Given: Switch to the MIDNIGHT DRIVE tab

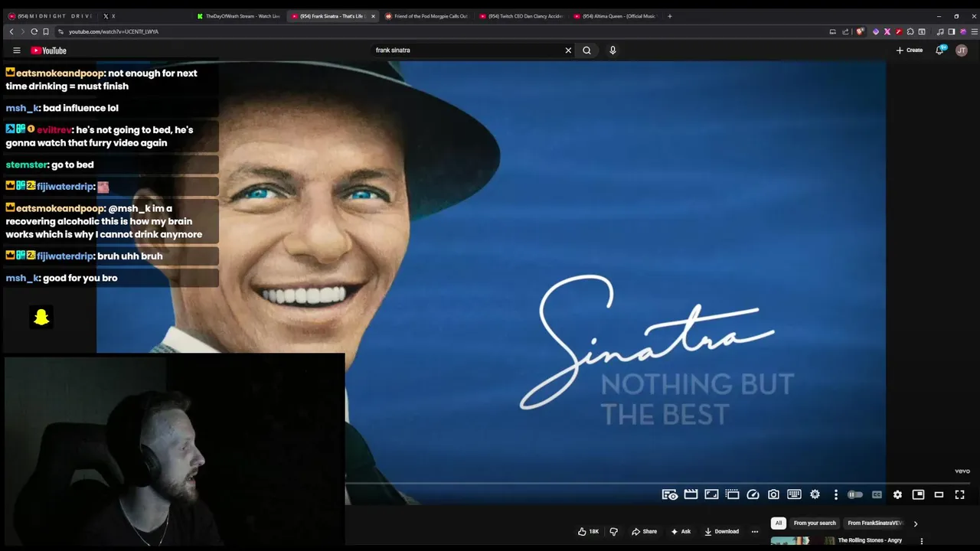Looking at the screenshot, I should [x=51, y=16].
